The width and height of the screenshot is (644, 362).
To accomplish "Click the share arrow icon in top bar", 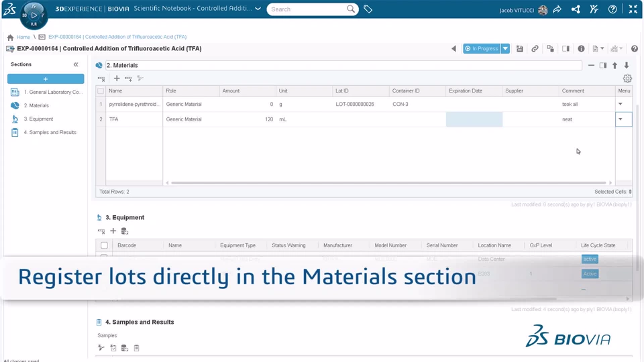I will [557, 9].
